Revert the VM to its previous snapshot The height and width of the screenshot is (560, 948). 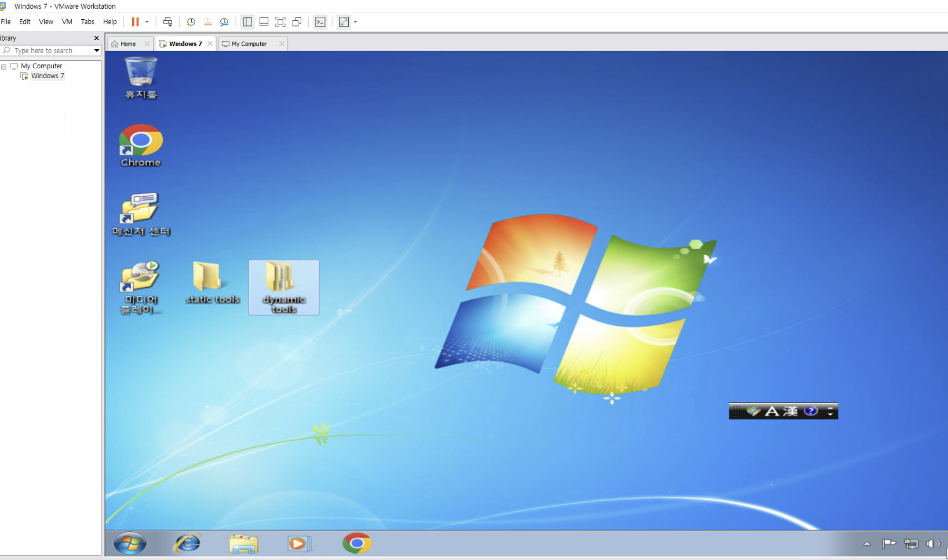click(x=207, y=22)
